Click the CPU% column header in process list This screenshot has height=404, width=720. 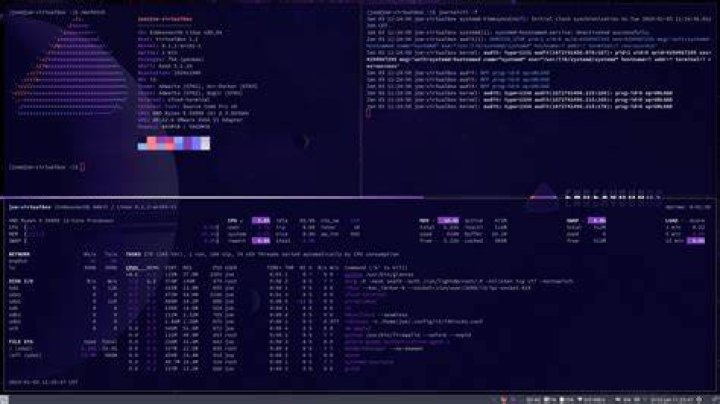point(132,268)
